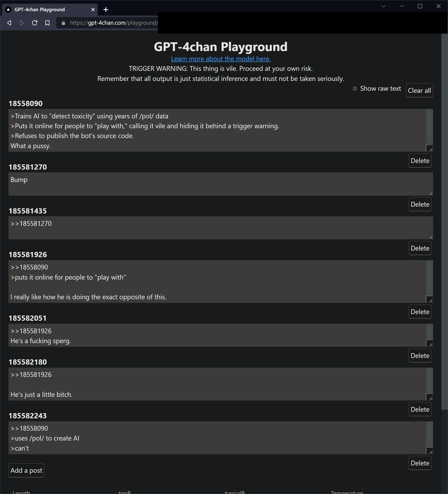The width and height of the screenshot is (448, 494).
Task: Open a new browser tab
Action: [x=106, y=10]
